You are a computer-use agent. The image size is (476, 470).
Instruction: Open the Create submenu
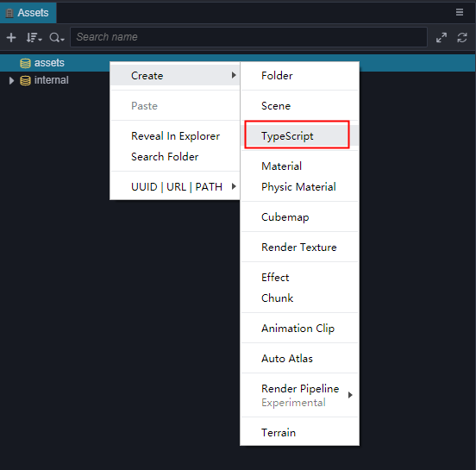[175, 75]
